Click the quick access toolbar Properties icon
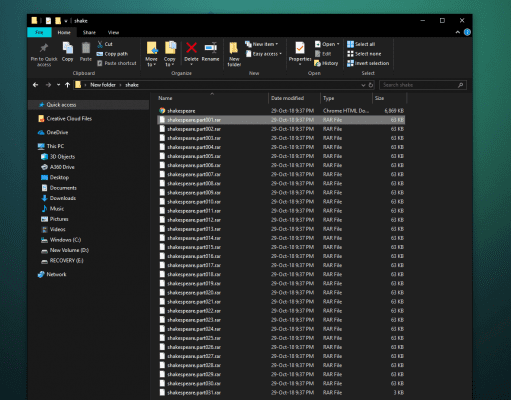This screenshot has height=400, width=511. (x=48, y=21)
